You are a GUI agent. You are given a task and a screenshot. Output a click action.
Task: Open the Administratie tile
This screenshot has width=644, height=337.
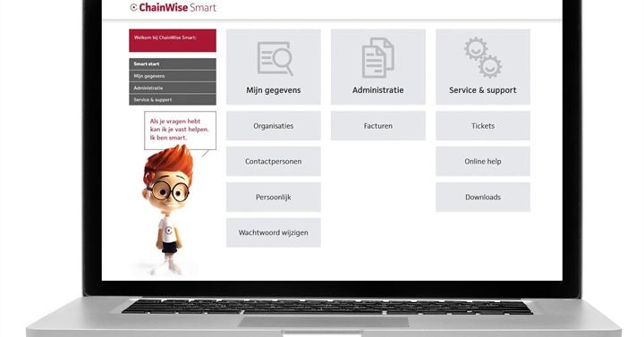pyautogui.click(x=378, y=67)
